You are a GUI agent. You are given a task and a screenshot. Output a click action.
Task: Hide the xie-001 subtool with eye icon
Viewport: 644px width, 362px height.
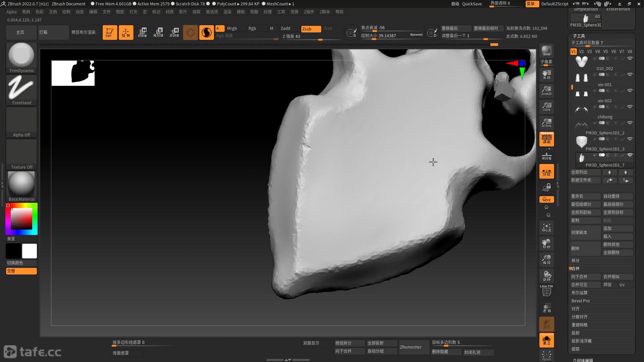630,74
